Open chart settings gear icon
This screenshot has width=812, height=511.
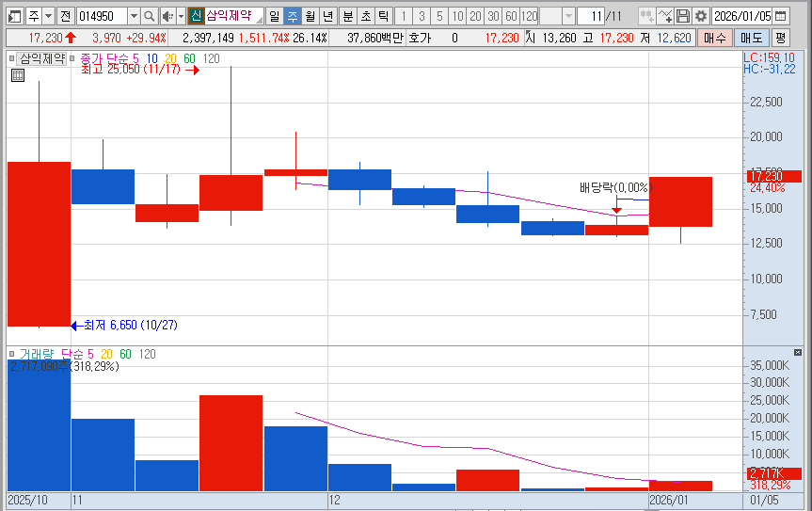[701, 17]
